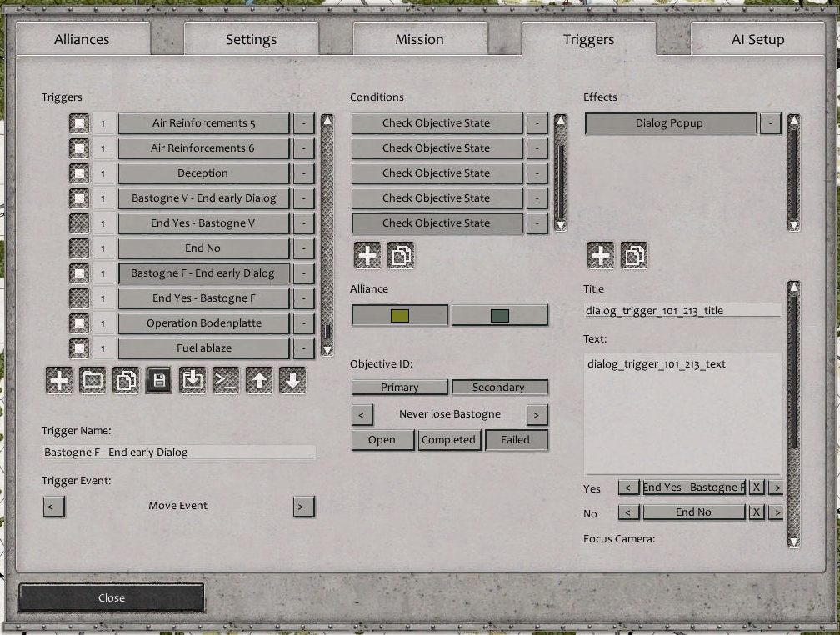Image resolution: width=840 pixels, height=635 pixels.
Task: Click the left arrow beside Never lose Bastogne
Action: (x=362, y=414)
